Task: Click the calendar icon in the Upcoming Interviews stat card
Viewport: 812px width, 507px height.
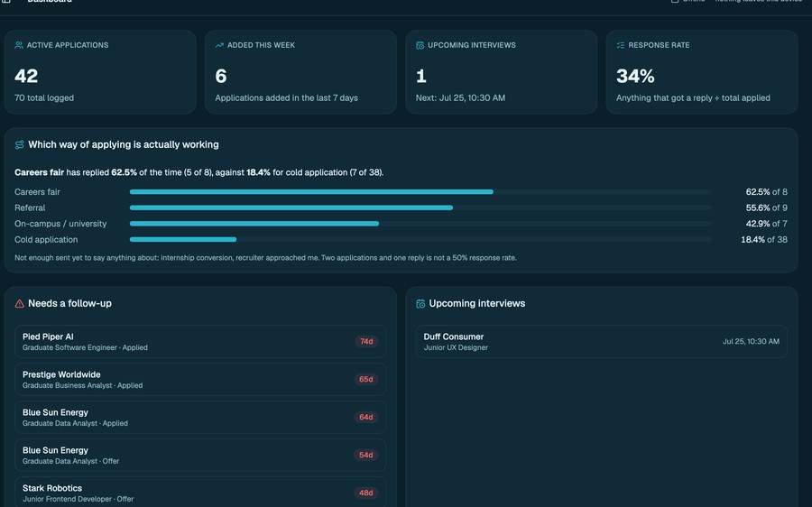Action: click(x=420, y=45)
